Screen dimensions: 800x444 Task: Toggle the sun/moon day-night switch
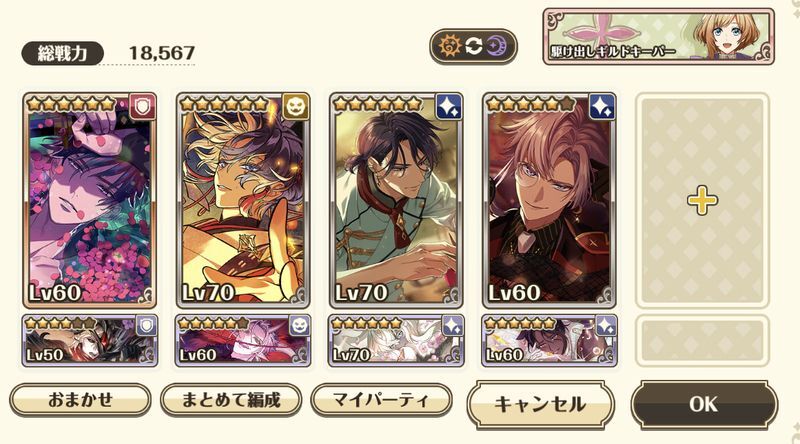pos(473,46)
